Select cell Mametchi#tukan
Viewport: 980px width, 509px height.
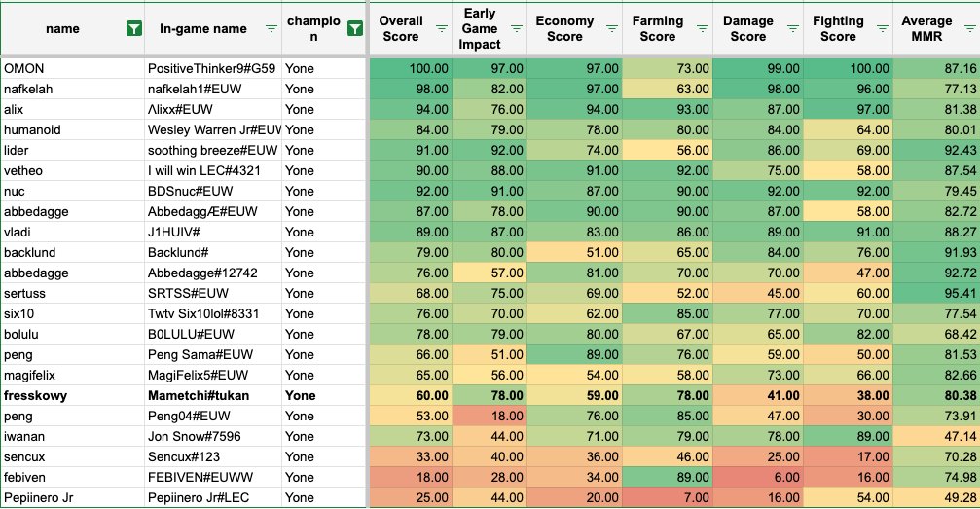coord(213,395)
